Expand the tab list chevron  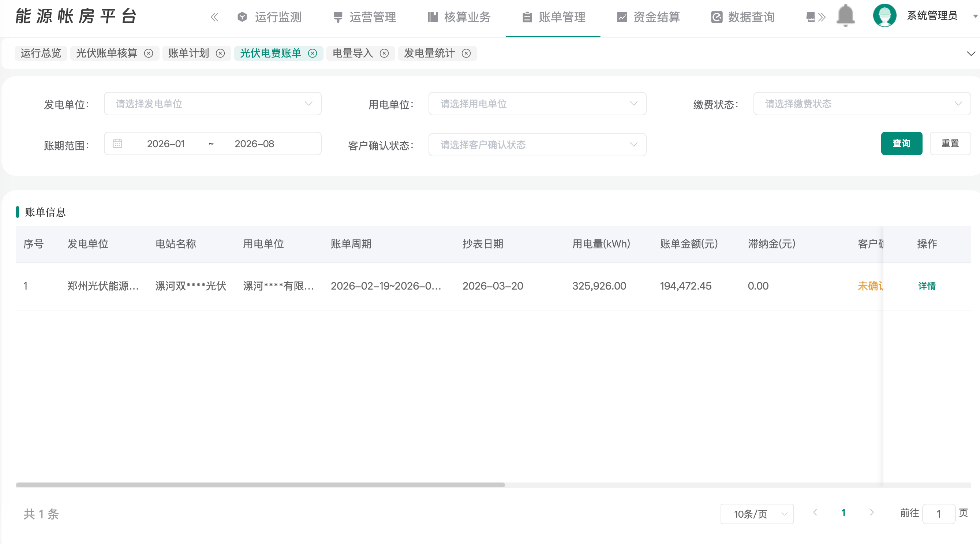971,53
